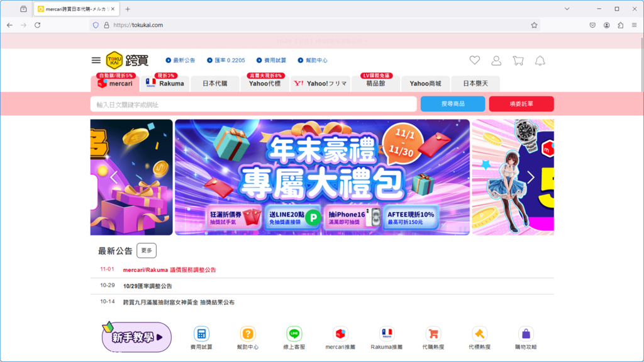Screen dimensions: 644x362
Task: Open recent browsing tab-view icon
Action: [x=23, y=9]
